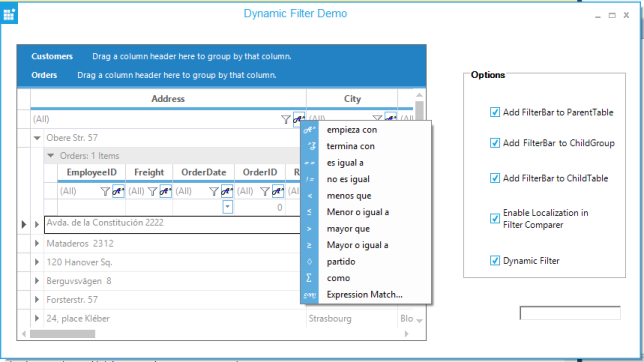Click the scroll left arrow

[24, 334]
